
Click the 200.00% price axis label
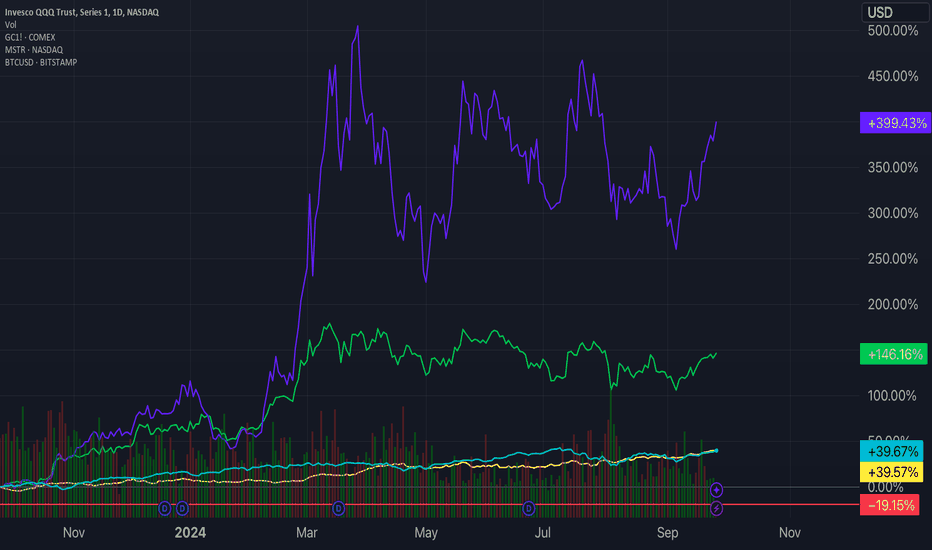pyautogui.click(x=893, y=304)
